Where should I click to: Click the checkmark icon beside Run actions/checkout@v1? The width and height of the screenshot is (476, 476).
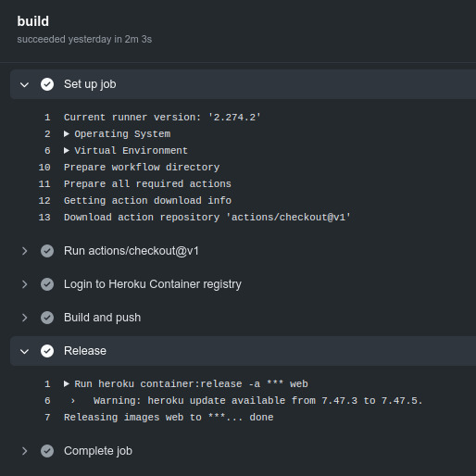pos(47,251)
